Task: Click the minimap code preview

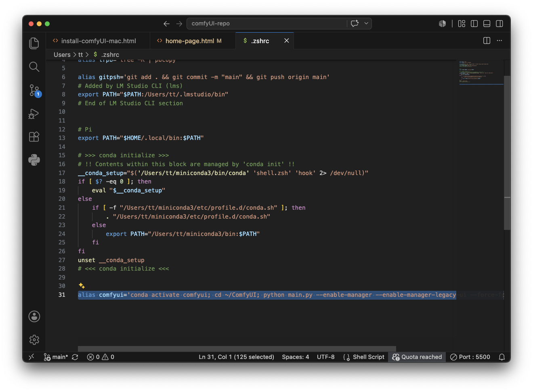Action: coord(481,73)
